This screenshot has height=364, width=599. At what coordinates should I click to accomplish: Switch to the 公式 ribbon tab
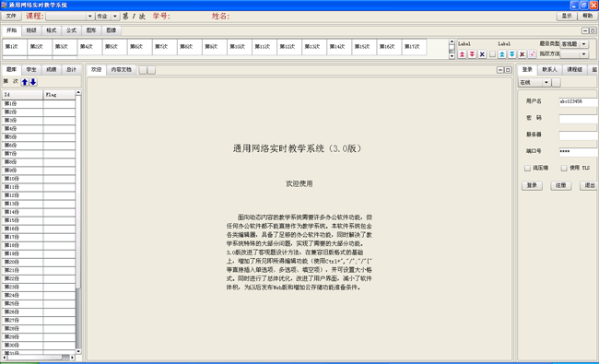click(72, 30)
